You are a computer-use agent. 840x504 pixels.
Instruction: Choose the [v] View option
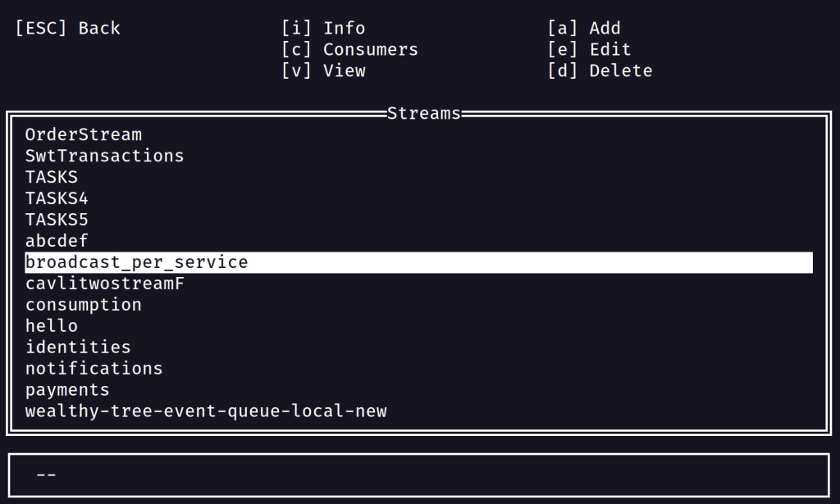point(323,70)
